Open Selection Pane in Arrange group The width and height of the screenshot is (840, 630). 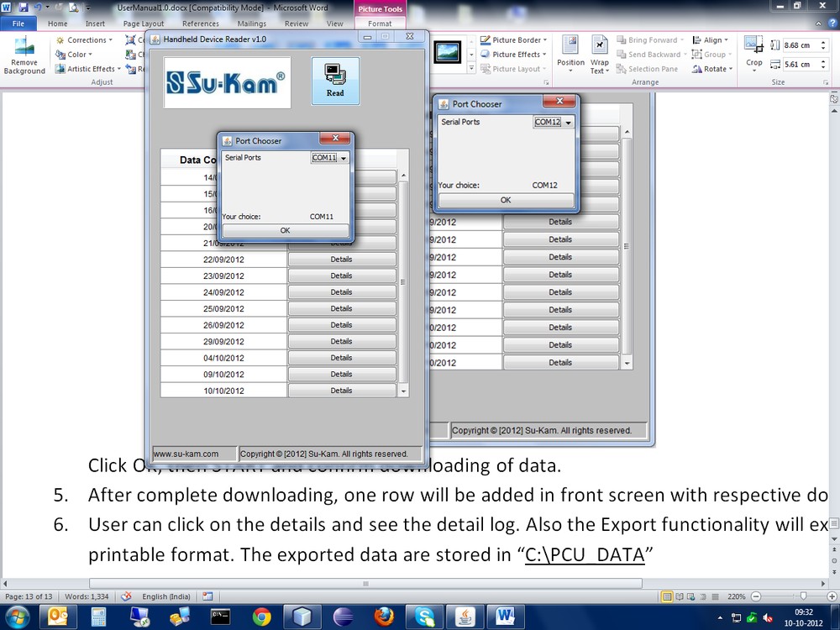click(x=647, y=69)
